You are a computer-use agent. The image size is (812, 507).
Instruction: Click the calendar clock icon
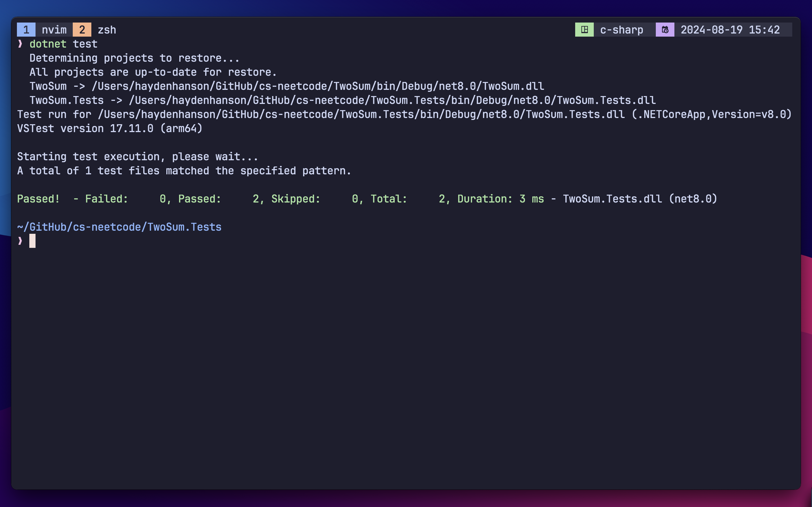(665, 30)
